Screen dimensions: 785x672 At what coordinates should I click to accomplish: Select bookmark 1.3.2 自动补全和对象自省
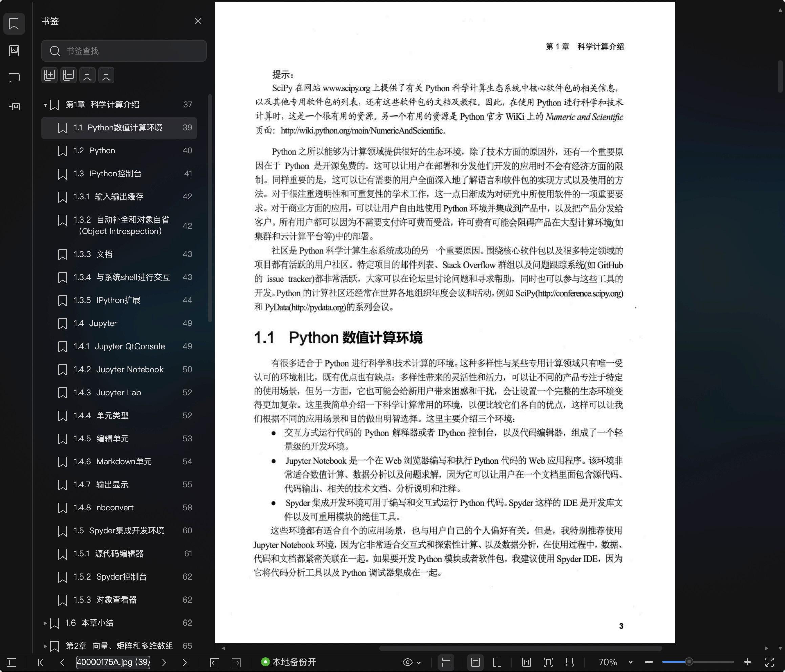click(119, 226)
